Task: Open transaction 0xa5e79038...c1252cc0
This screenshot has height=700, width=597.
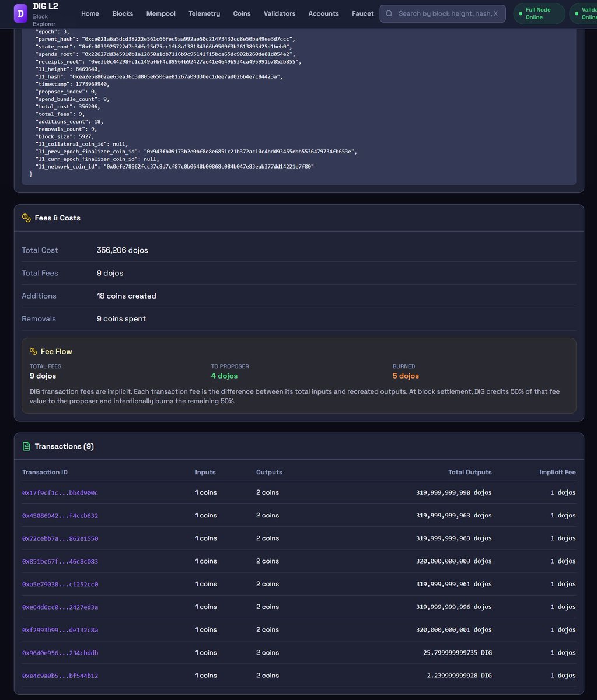Action: 60,584
